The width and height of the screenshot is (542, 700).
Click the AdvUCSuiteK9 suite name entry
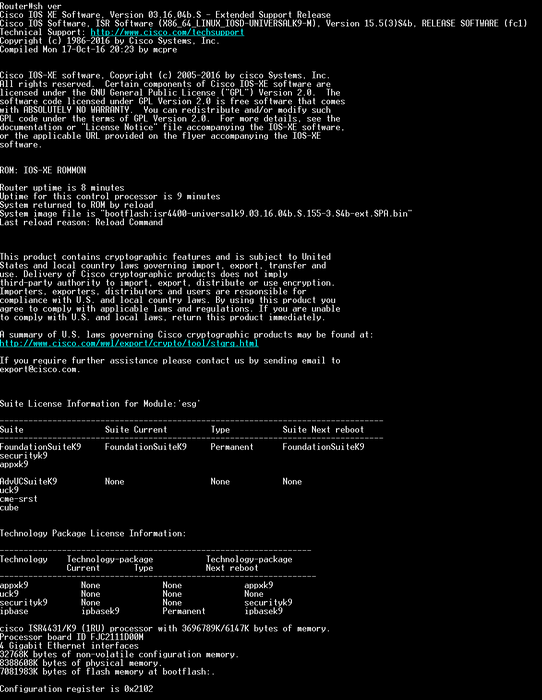[29, 481]
